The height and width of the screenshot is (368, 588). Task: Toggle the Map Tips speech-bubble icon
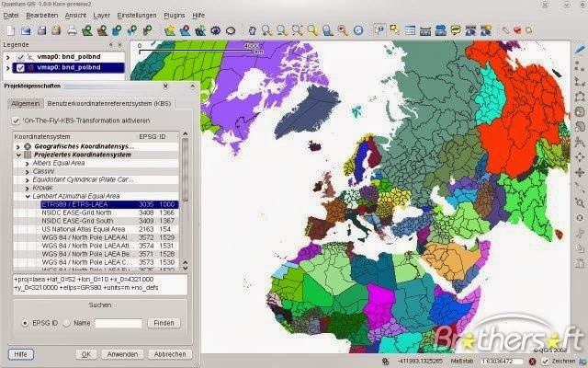point(456,30)
